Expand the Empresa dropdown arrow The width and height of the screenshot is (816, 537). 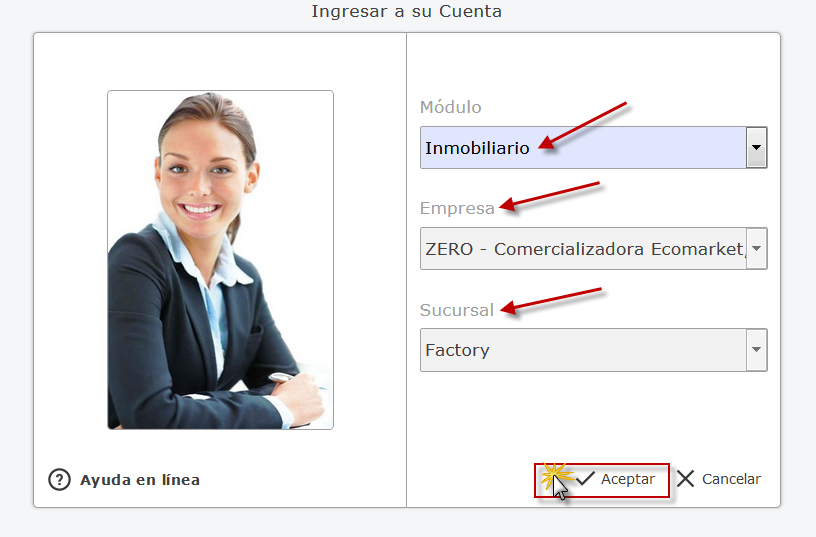pos(756,248)
